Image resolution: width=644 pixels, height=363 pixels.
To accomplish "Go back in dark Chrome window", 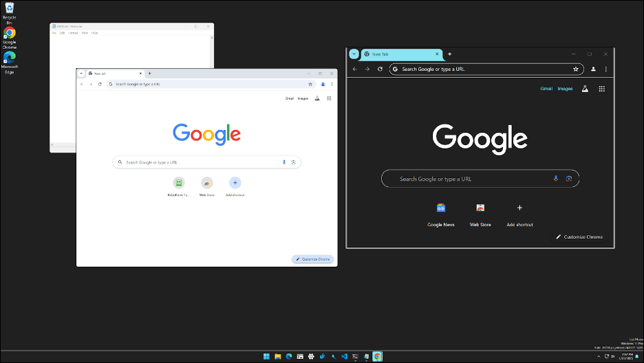I will 355,69.
